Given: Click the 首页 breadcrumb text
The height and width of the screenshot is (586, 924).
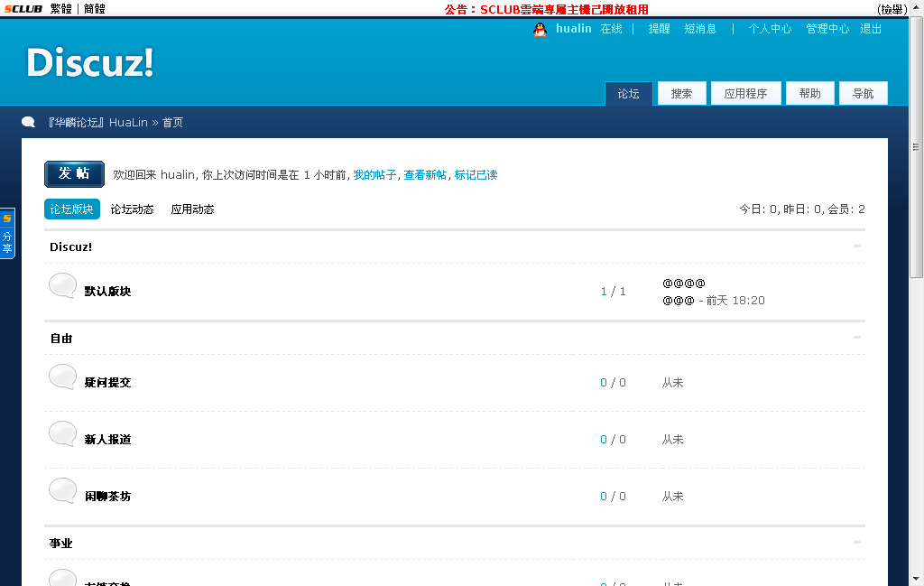Looking at the screenshot, I should point(172,123).
